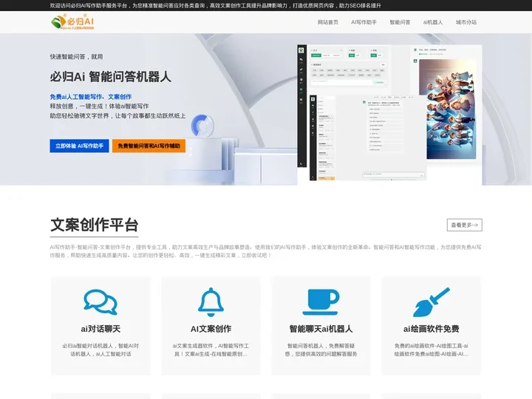Click the bell icon for AI文案创作
Viewport: 532px width, 399px height.
211,302
